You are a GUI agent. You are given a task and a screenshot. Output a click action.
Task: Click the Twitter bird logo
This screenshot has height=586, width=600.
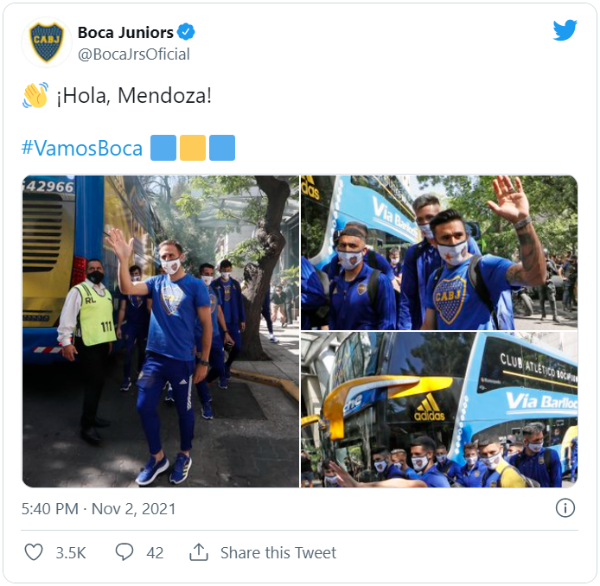565,30
